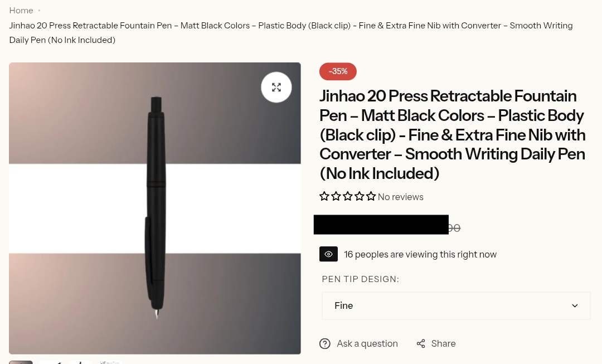The image size is (602, 364).
Task: Go to Home breadcrumb link
Action: tap(21, 11)
